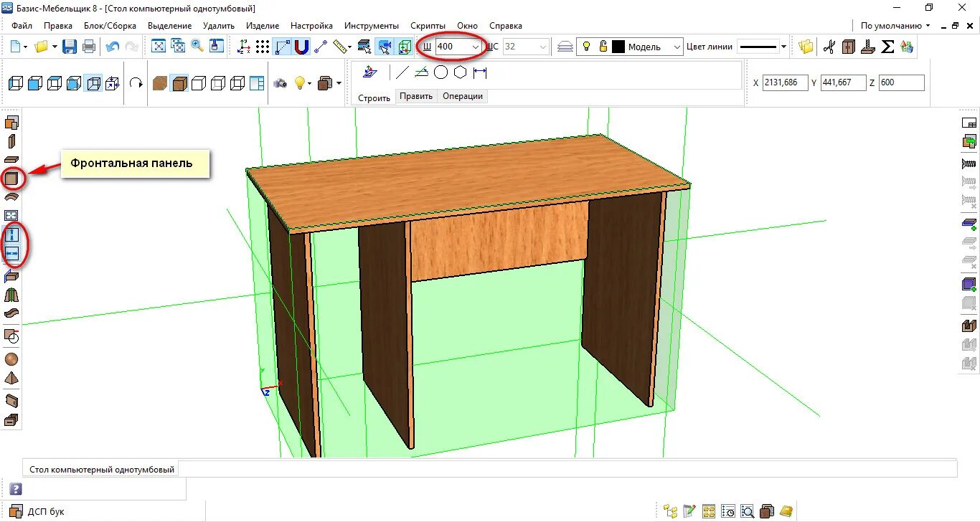
Task: Click the layers-with-cursor selection icon
Action: click(365, 47)
